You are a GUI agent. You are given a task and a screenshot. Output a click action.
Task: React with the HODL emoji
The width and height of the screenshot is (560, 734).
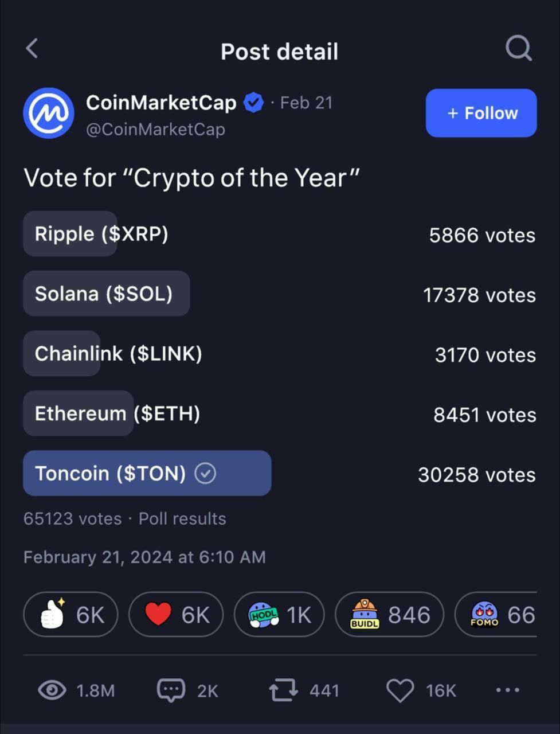pos(279,614)
